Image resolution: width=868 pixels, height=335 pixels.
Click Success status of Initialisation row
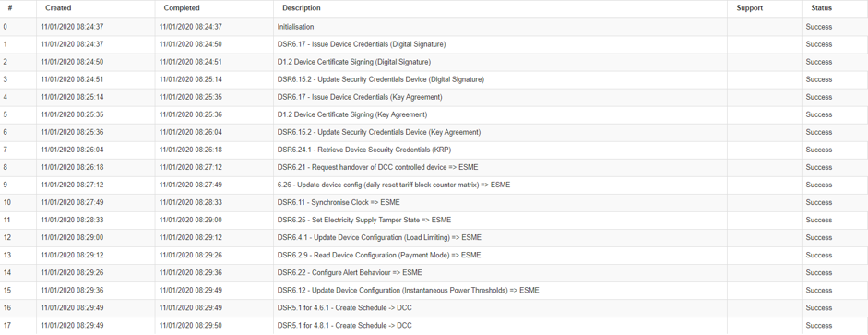tap(819, 27)
